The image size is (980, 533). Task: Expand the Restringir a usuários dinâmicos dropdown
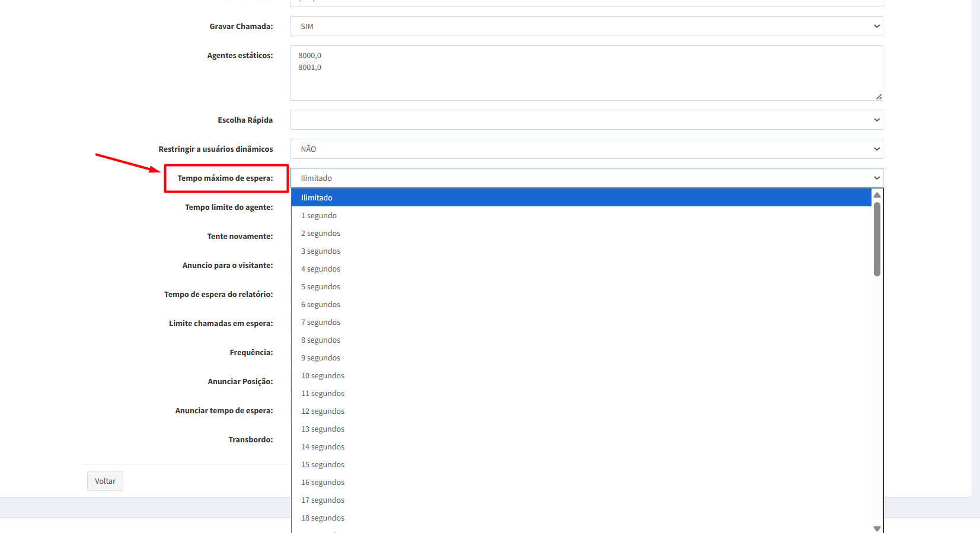[x=586, y=149]
